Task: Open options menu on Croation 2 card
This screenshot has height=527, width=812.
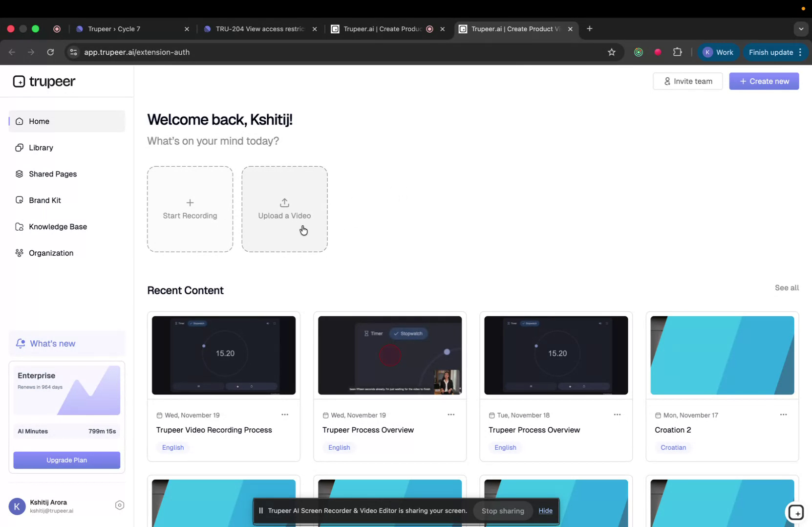Action: (x=783, y=415)
